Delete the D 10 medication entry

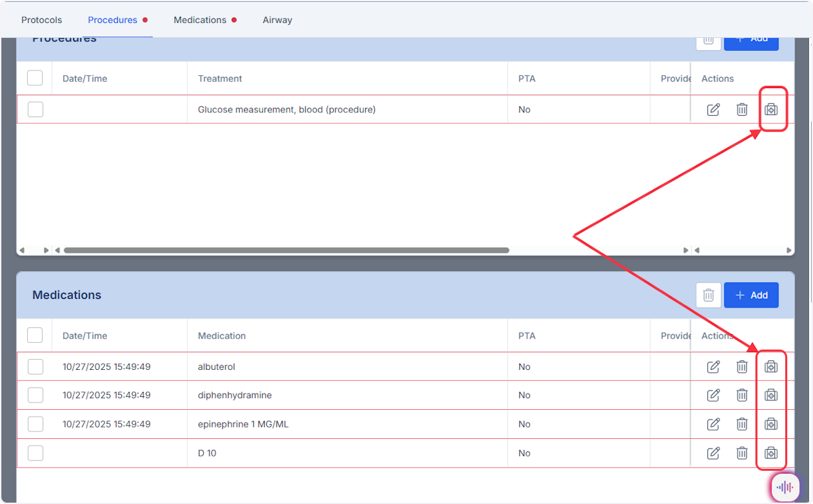742,453
